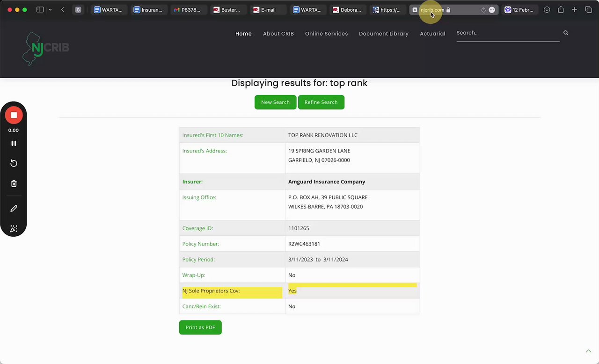
Task: Click the WILKES-BARRE, PA 18703-0020 line
Action: pos(325,206)
